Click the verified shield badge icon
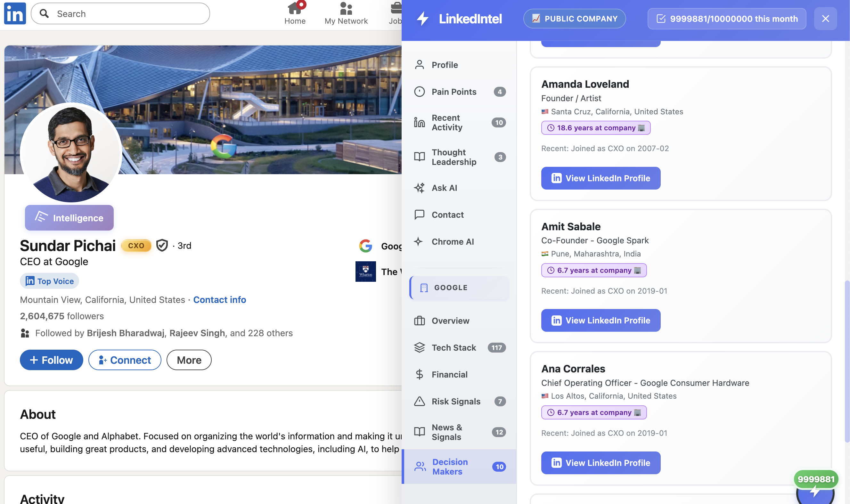 tap(162, 245)
